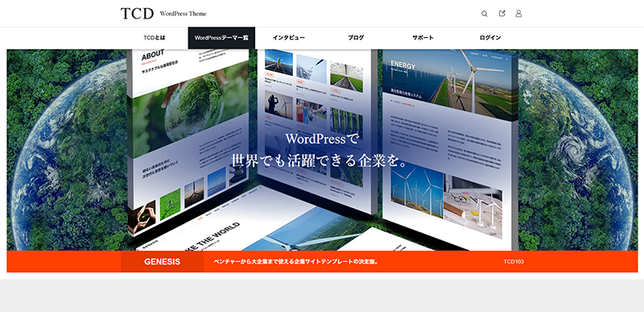Screen dimensions: 644x312
Task: Open the external link icon in header
Action: (x=502, y=14)
